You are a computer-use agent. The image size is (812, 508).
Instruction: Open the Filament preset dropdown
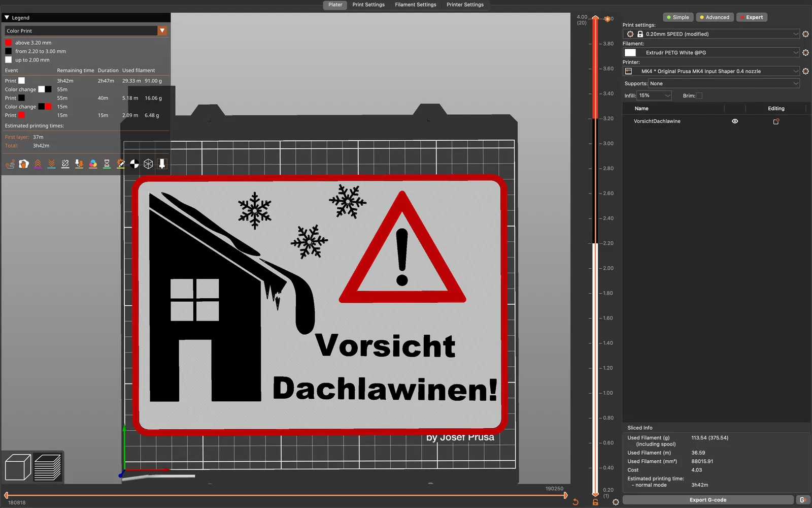pos(712,52)
